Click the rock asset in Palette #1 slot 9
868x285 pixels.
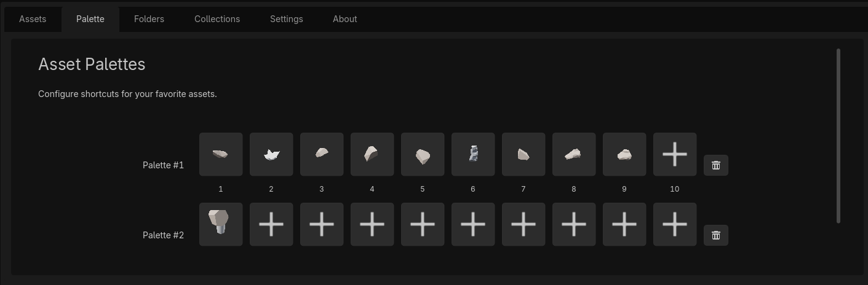pos(624,154)
